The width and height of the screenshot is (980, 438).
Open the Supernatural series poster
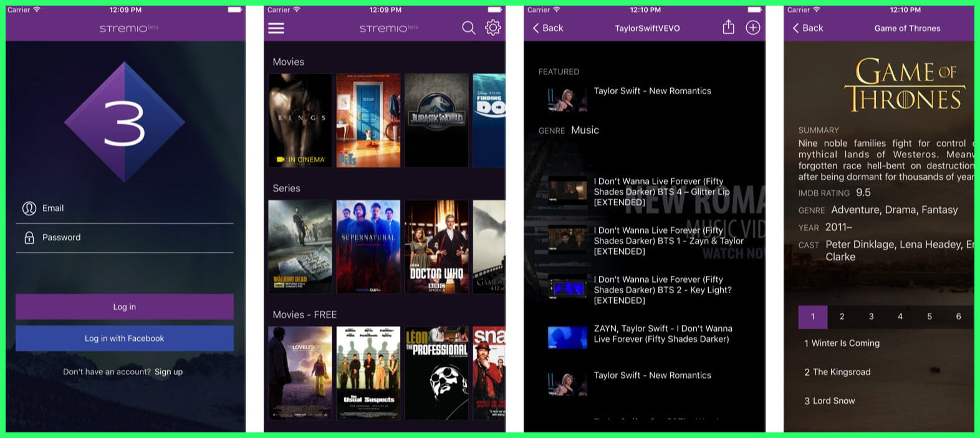tap(368, 246)
